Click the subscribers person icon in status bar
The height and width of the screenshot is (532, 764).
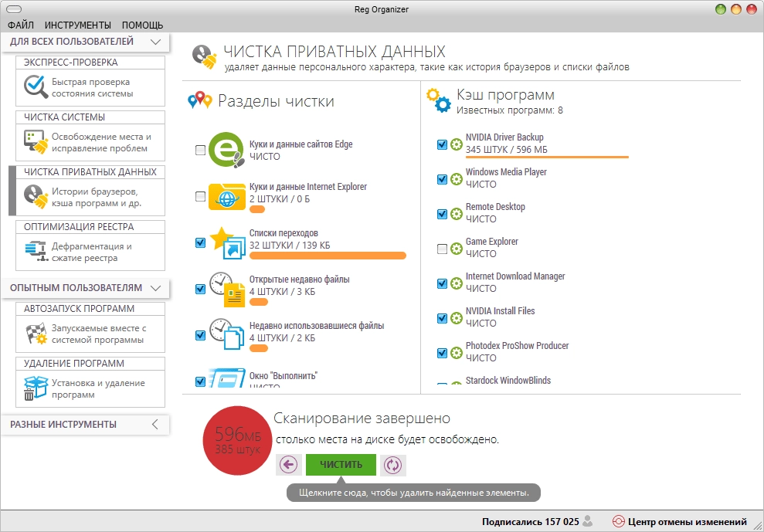coord(588,521)
